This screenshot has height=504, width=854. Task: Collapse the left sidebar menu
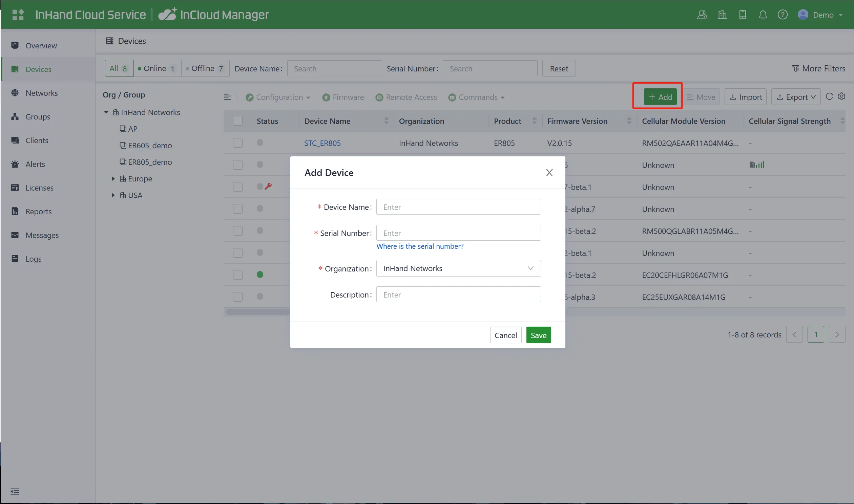point(15,491)
